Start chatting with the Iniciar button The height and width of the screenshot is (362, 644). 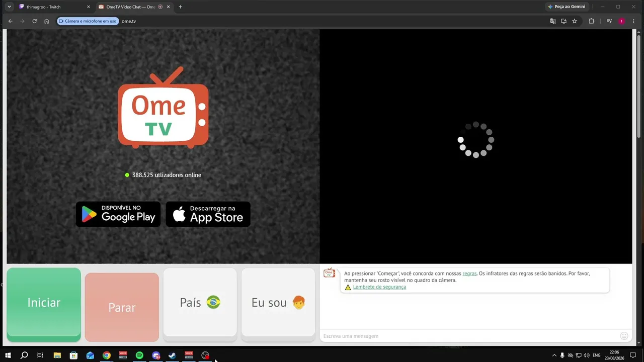(44, 305)
